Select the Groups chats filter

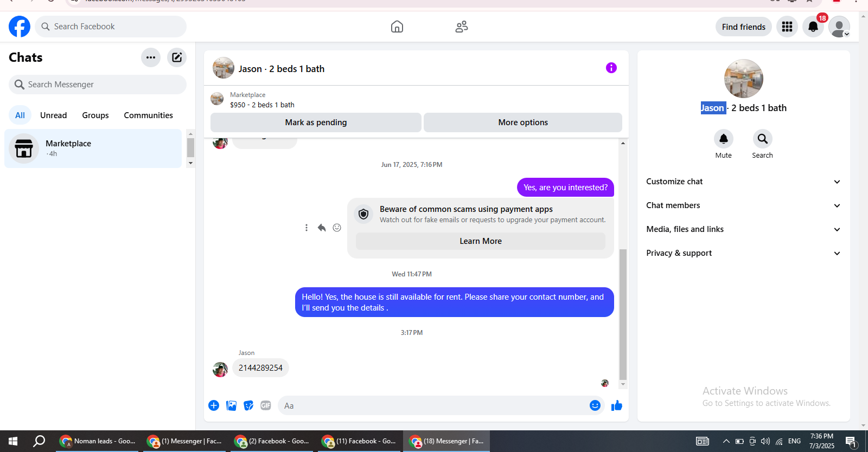pos(95,115)
